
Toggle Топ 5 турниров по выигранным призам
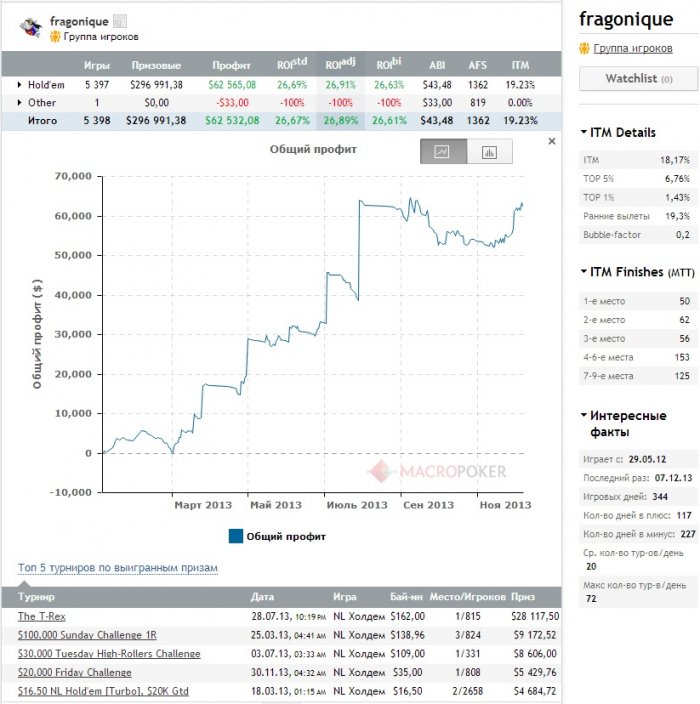[x=118, y=568]
